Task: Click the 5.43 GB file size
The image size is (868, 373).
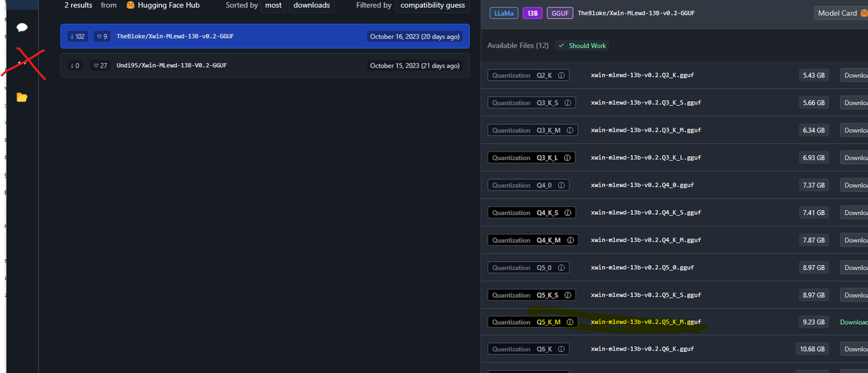Action: [x=814, y=75]
